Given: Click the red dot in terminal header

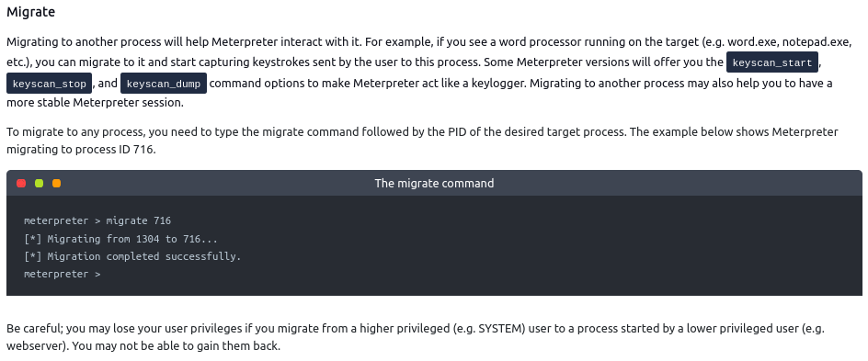Looking at the screenshot, I should click(21, 183).
